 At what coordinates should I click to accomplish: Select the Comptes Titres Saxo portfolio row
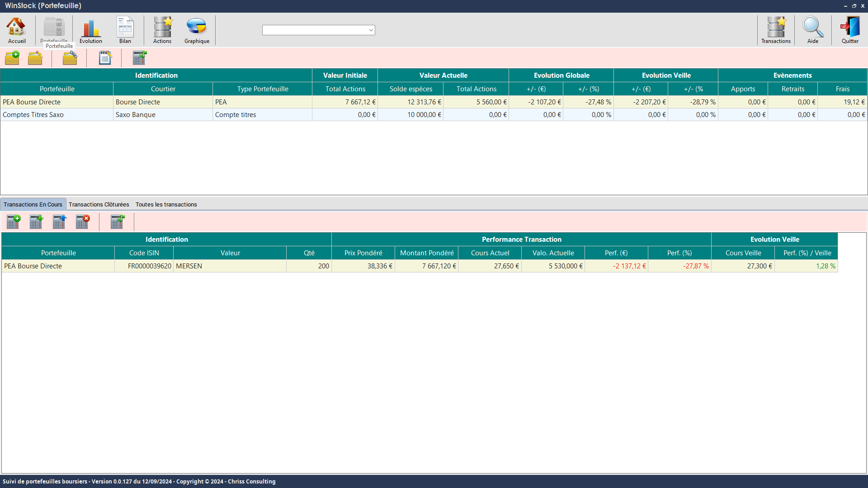(33, 115)
